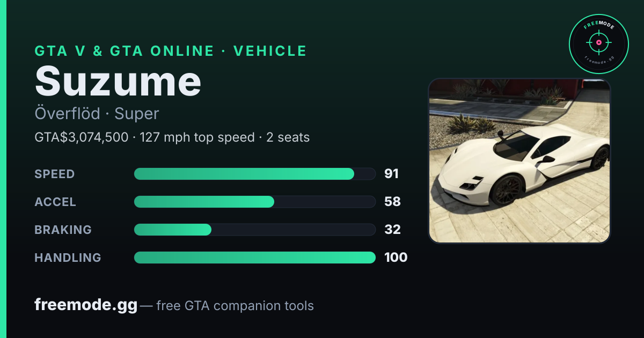Click the HANDLING stat bar

click(x=254, y=258)
